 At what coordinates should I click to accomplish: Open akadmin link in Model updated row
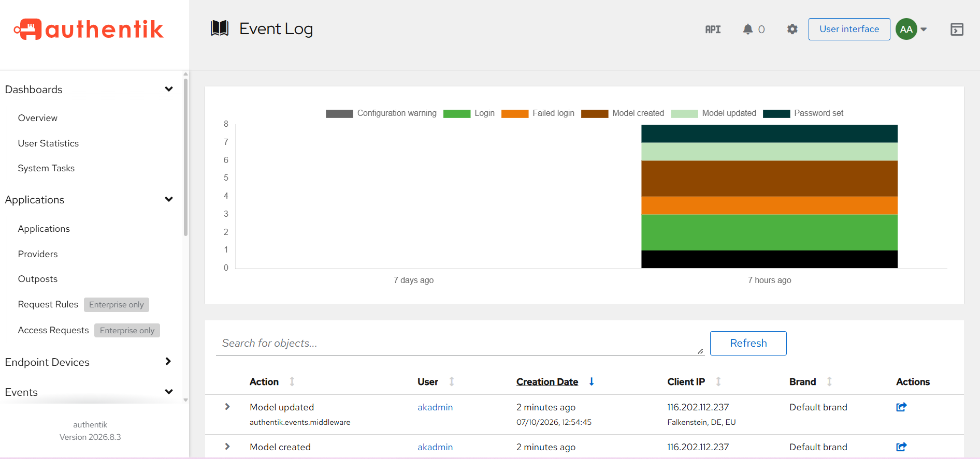point(435,407)
